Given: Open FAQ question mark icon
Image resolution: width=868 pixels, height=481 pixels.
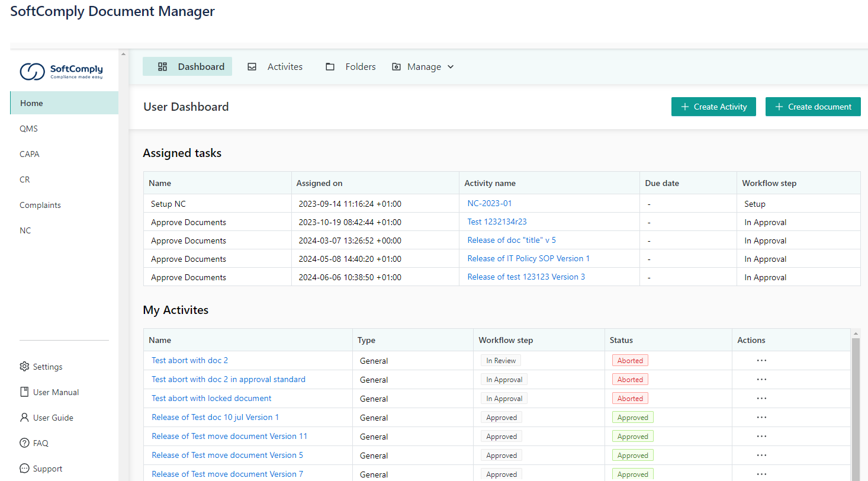Looking at the screenshot, I should [x=24, y=443].
